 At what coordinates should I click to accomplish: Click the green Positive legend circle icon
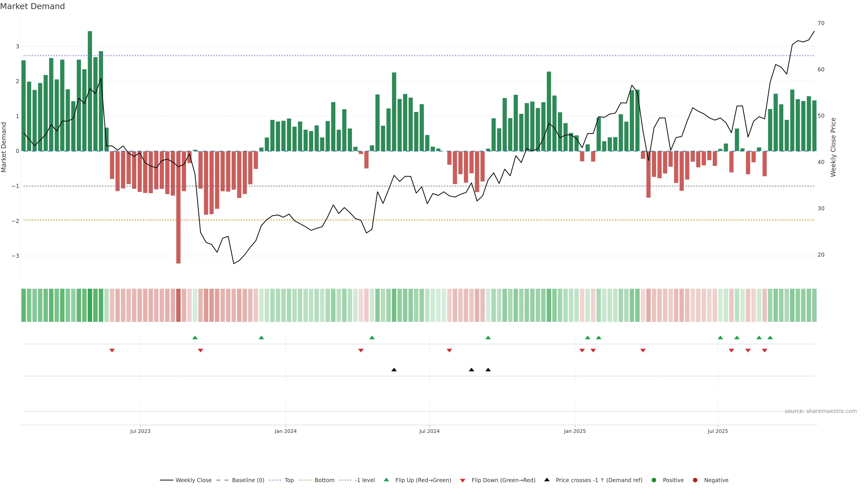654,480
